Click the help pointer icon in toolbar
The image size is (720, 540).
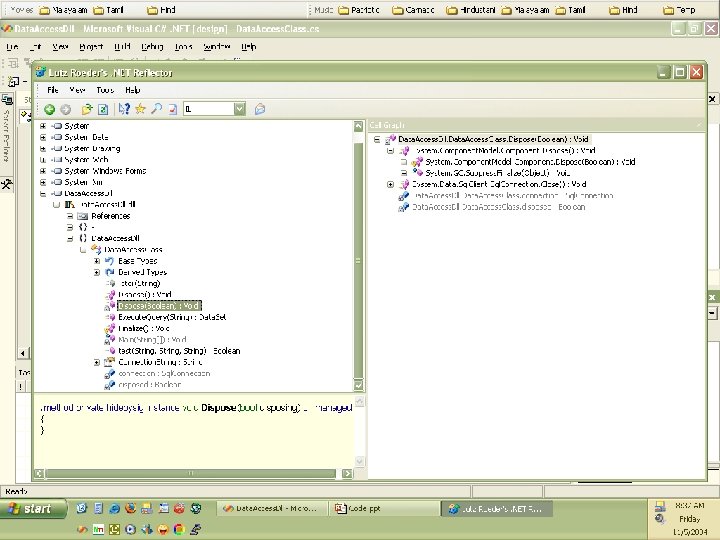pyautogui.click(x=124, y=108)
